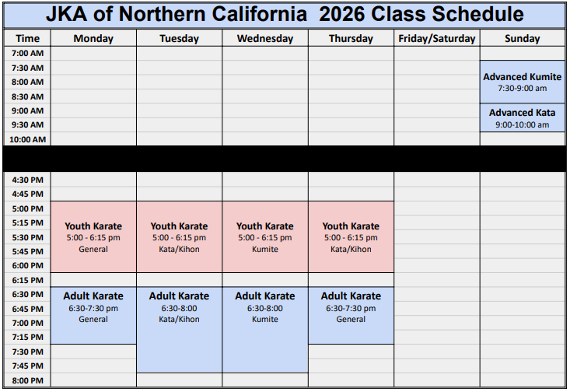Click the Time column header
The height and width of the screenshot is (392, 570).
27,38
